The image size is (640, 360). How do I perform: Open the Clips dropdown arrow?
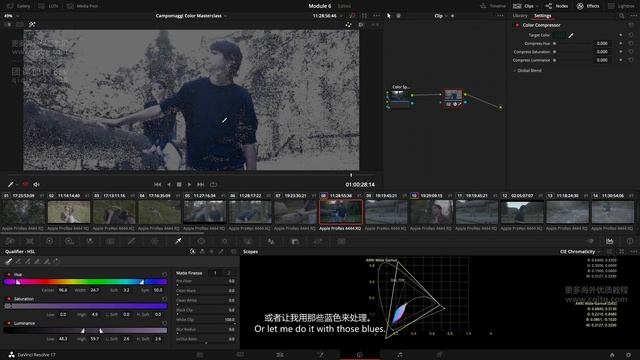537,6
